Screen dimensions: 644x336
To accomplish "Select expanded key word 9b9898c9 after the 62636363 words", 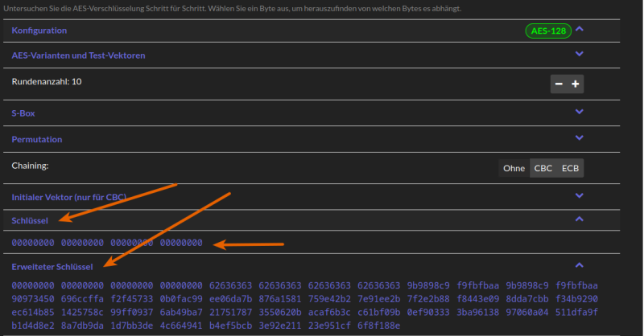I will [x=428, y=285].
